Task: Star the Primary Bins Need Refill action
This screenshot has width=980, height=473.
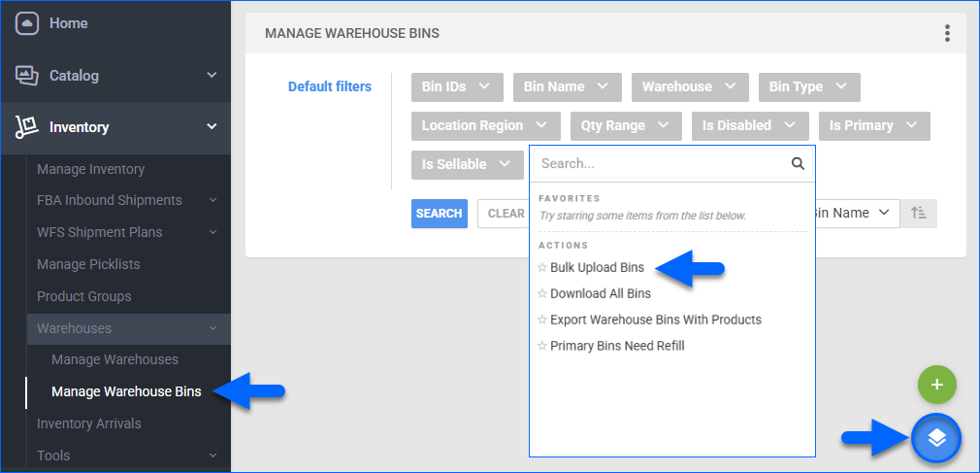Action: [x=542, y=347]
